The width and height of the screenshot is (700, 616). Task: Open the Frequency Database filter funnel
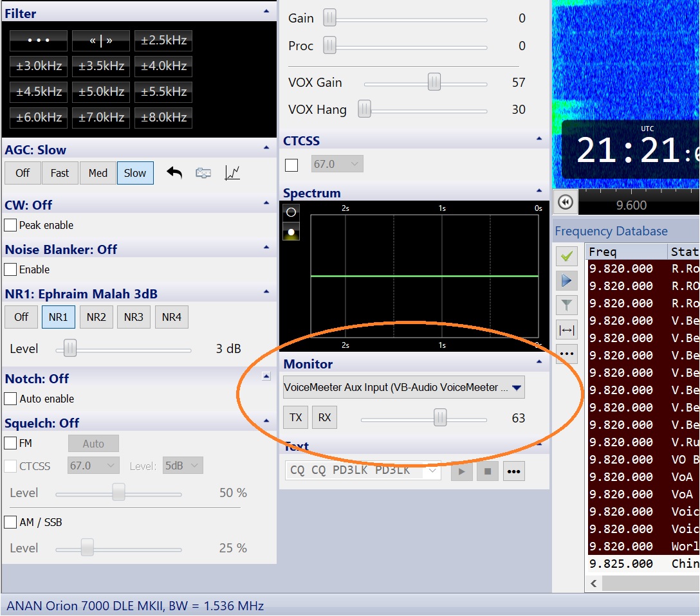click(x=567, y=305)
